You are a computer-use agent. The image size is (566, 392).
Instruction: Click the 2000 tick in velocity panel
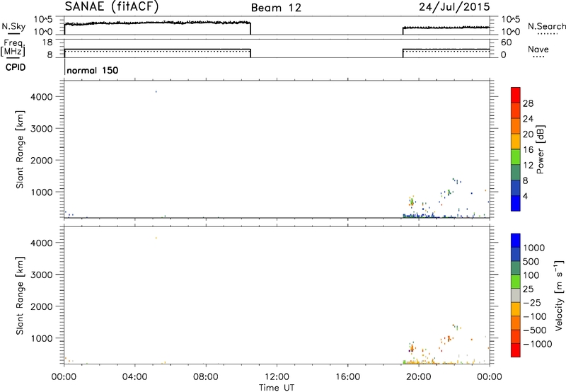[x=42, y=306]
